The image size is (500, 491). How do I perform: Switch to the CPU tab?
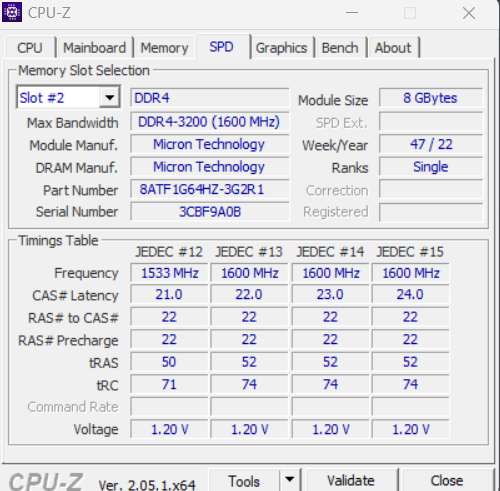point(30,48)
